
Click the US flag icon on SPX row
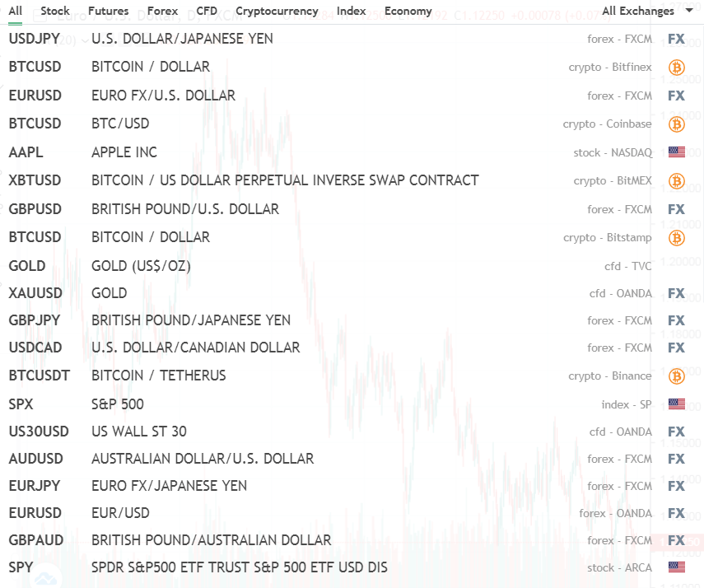(x=676, y=404)
